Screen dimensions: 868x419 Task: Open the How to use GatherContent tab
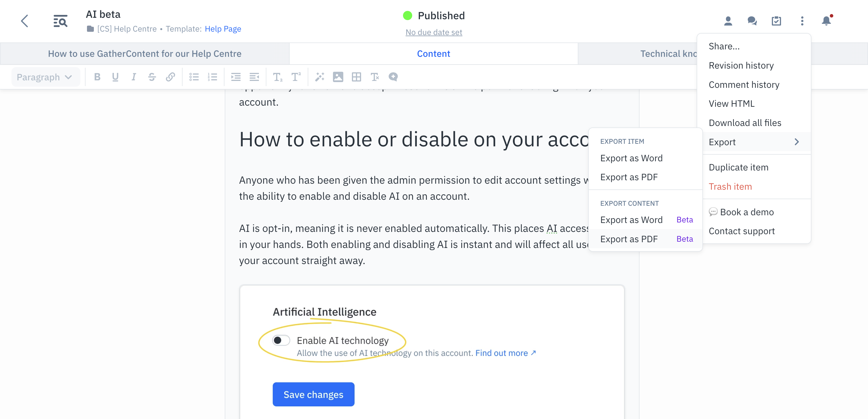point(145,54)
